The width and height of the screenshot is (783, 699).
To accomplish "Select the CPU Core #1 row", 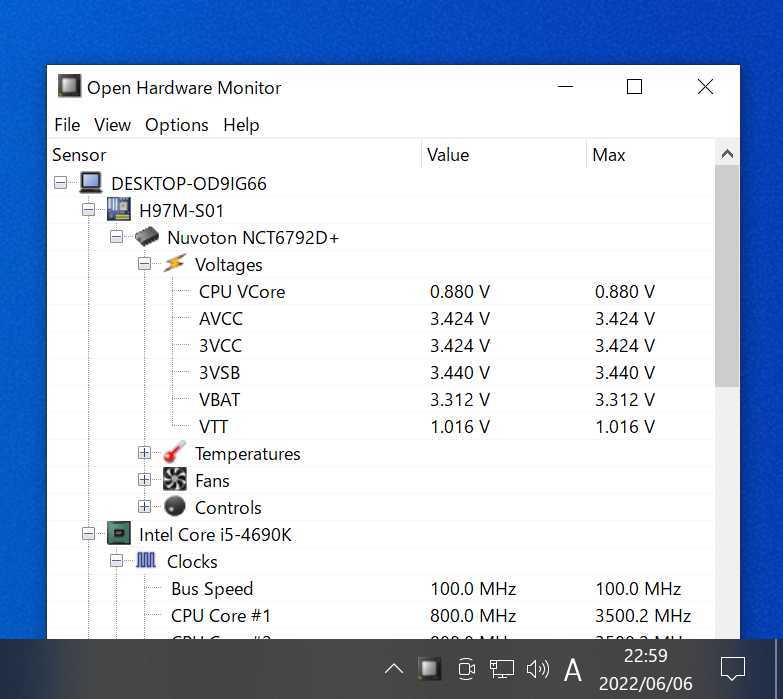I will pos(382,615).
